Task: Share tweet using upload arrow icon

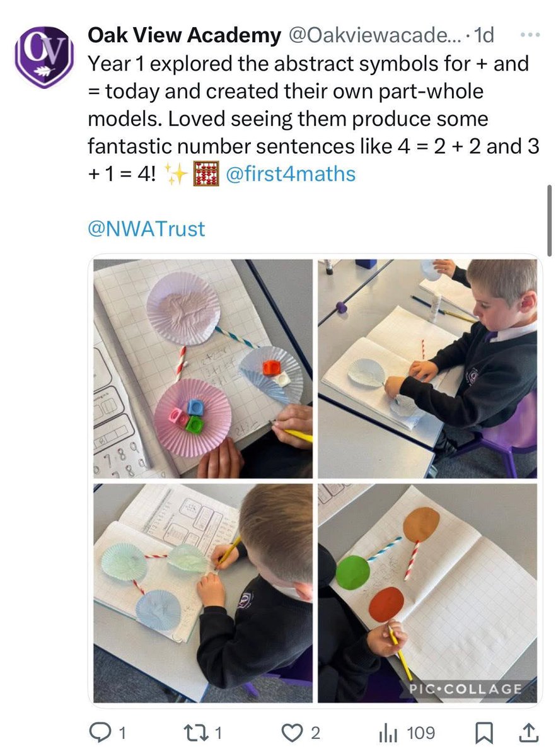Action: (528, 733)
